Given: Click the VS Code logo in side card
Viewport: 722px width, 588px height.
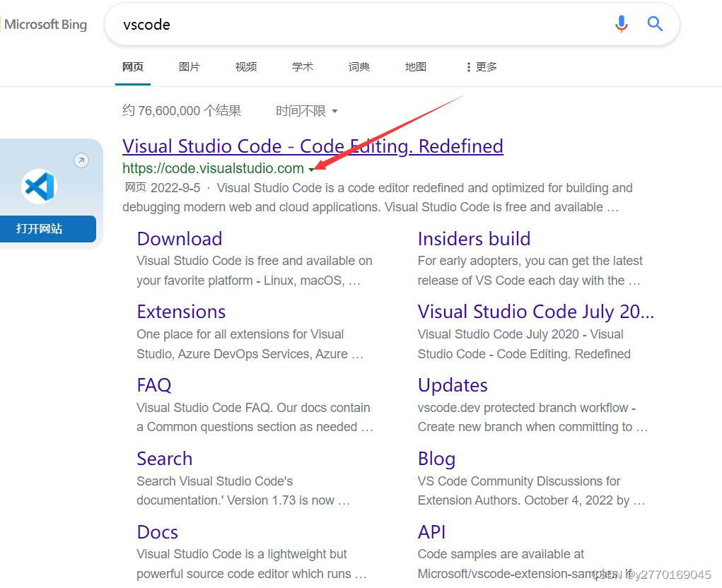Looking at the screenshot, I should tap(39, 187).
